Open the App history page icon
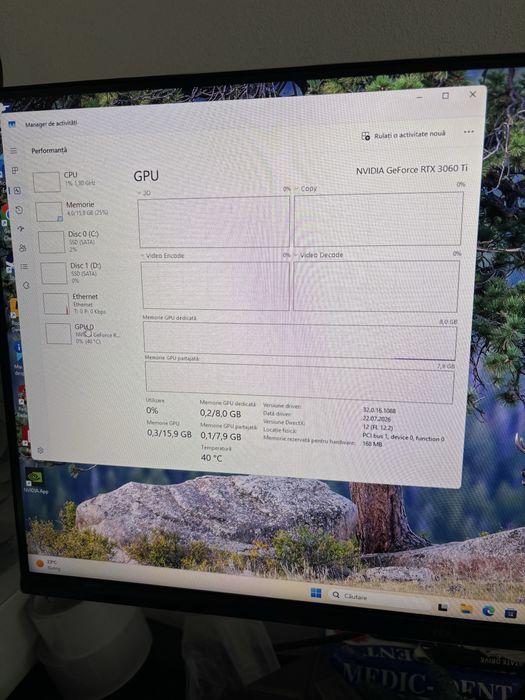 click(x=19, y=210)
